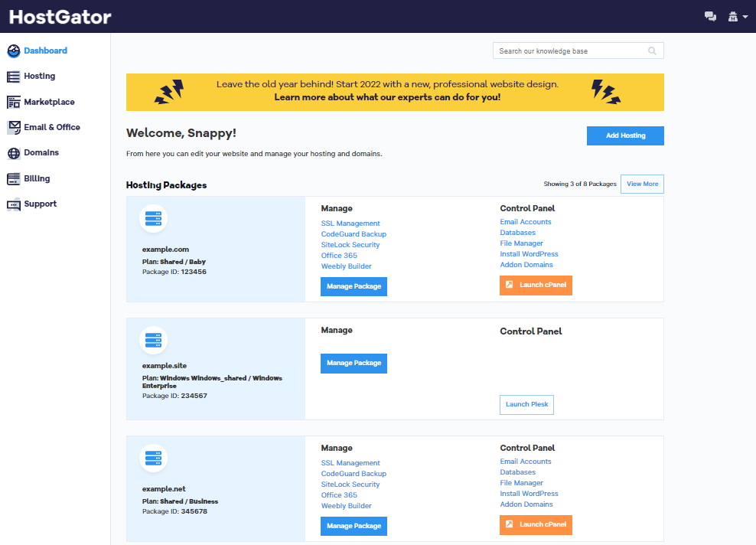Click Package ID: 123456 text
Image resolution: width=756 pixels, height=545 pixels.
(x=174, y=272)
